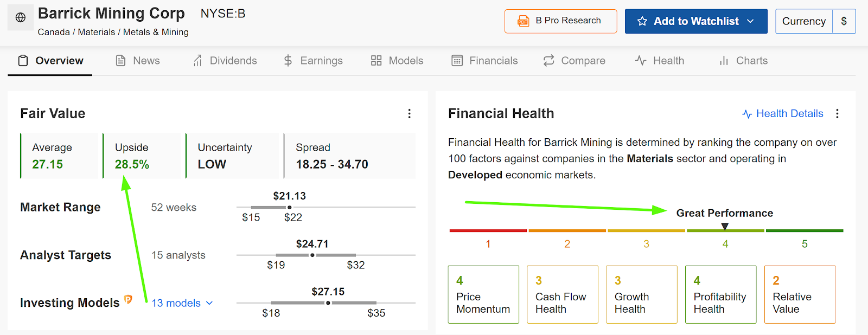Go to the Charts tab
Viewport: 868px width, 335px height.
pos(743,61)
